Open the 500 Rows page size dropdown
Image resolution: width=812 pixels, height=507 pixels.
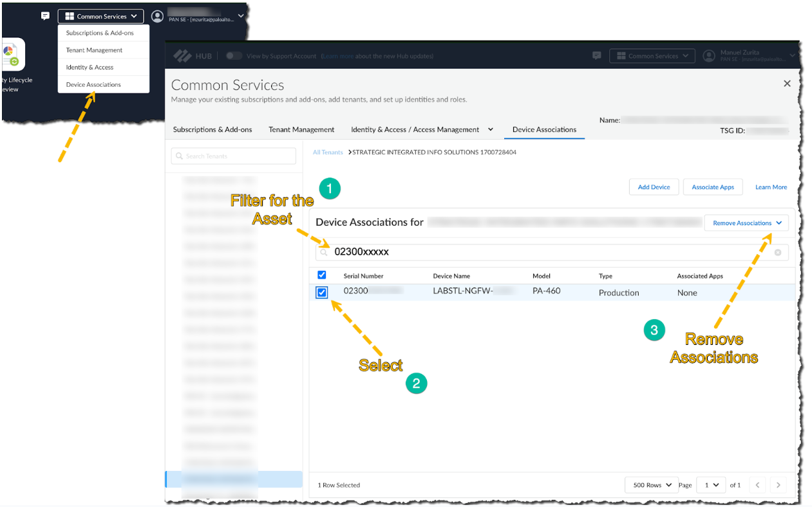click(x=651, y=485)
